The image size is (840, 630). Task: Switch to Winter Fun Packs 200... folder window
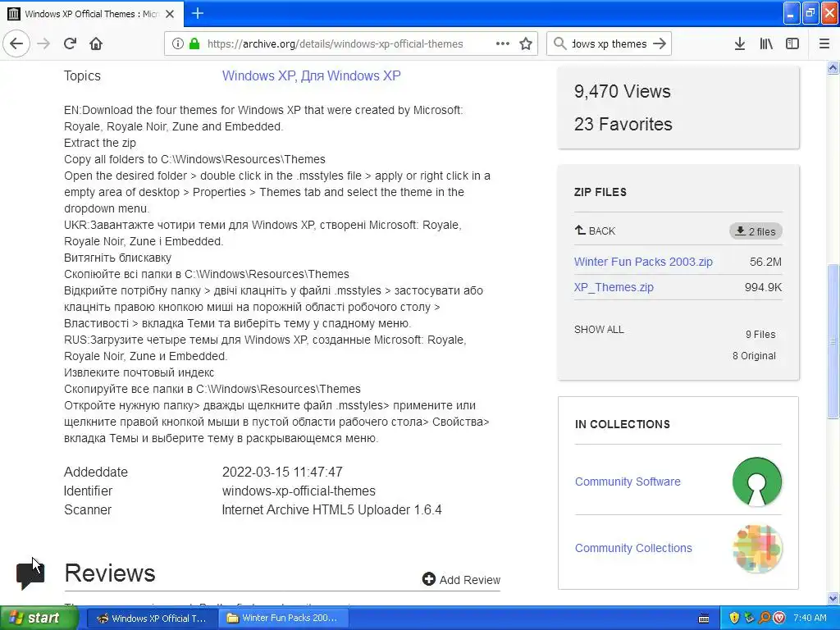(283, 618)
